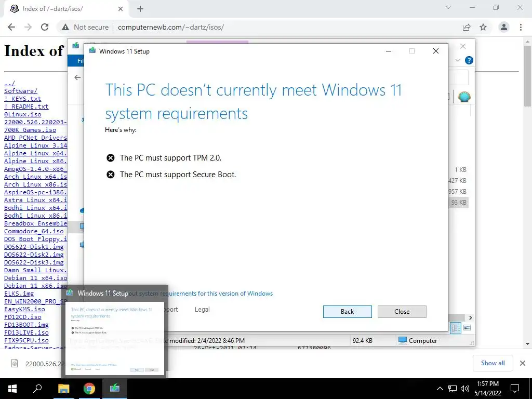Open the notification center icon
532x399 pixels.
click(x=515, y=389)
